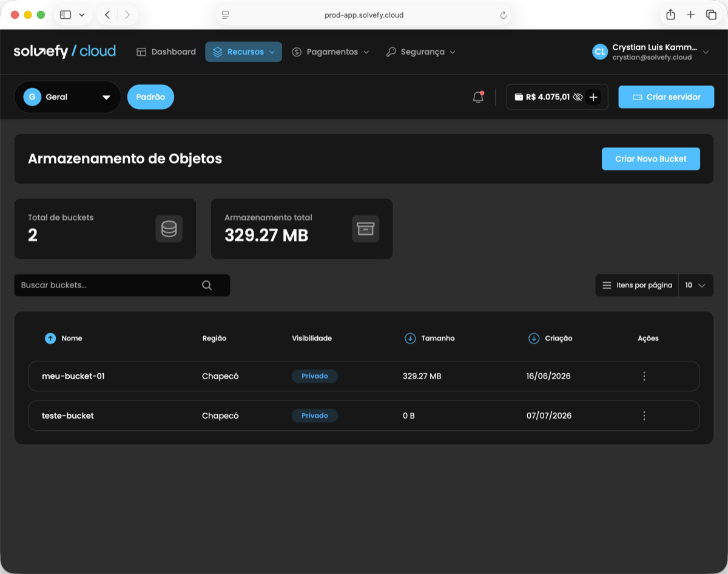The width and height of the screenshot is (728, 574).
Task: Expand Safari sidebar options chevron
Action: coord(82,15)
